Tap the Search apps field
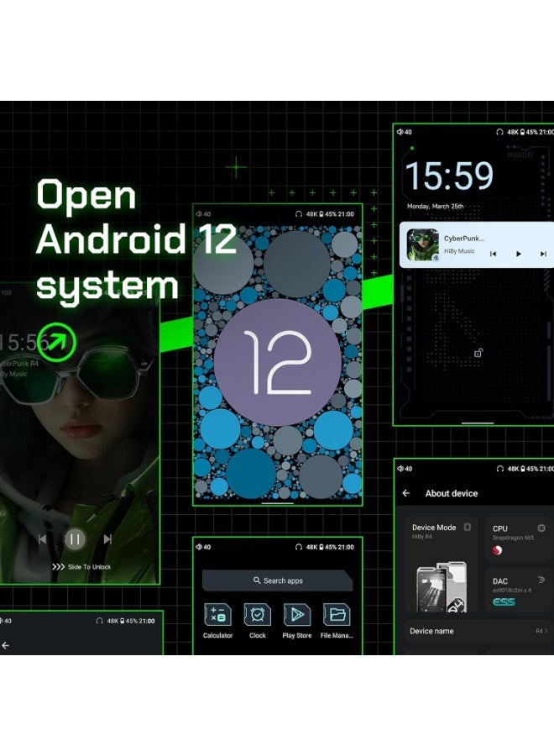Viewport: 554px width, 756px height. point(278,580)
